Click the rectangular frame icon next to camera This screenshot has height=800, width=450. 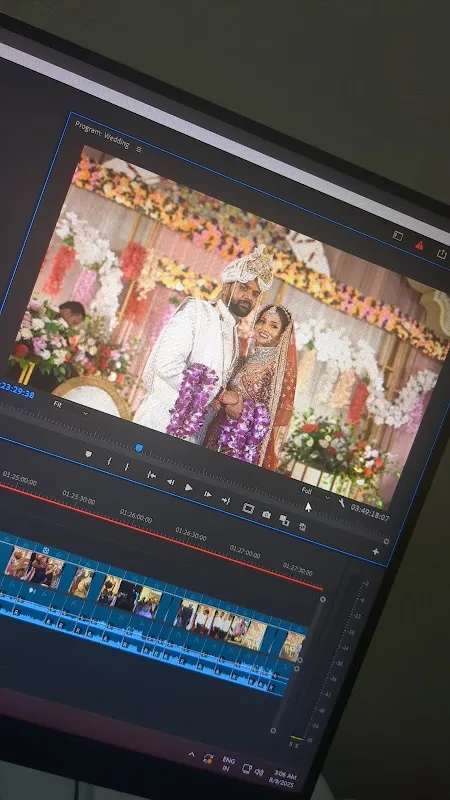coord(248,508)
